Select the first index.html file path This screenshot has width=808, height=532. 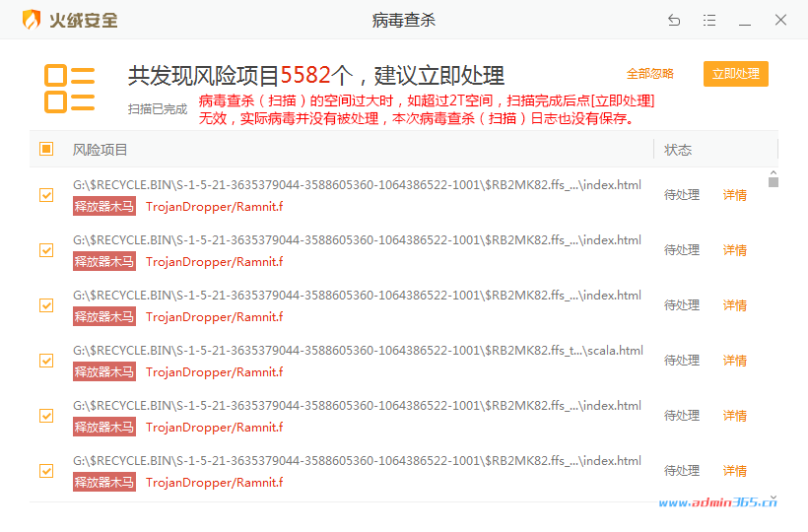pyautogui.click(x=357, y=185)
